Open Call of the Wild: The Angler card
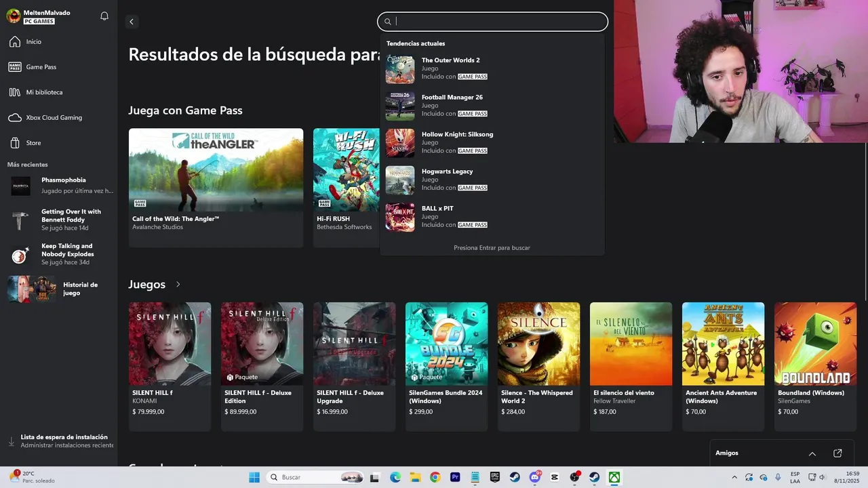 coord(216,188)
